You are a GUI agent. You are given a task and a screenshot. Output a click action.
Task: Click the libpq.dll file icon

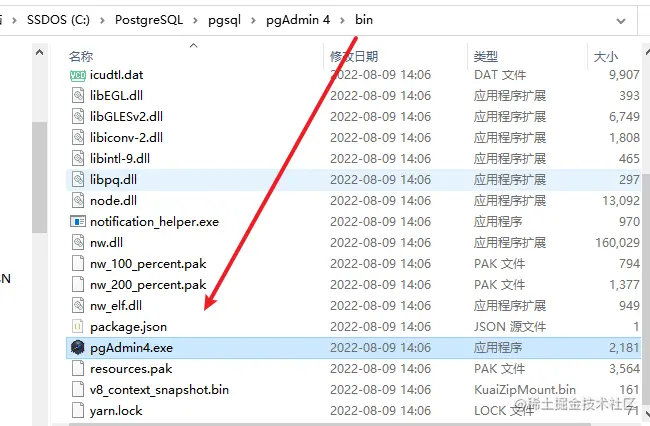tap(78, 179)
